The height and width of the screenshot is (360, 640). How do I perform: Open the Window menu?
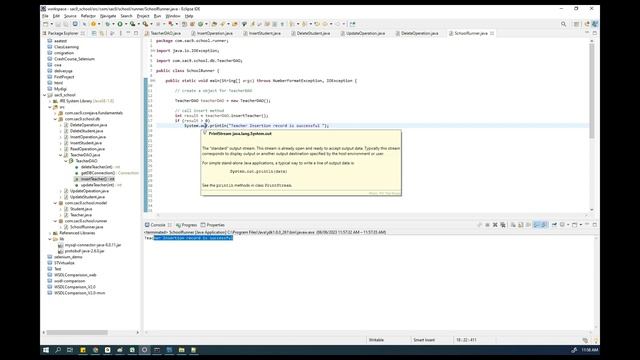pyautogui.click(x=173, y=16)
